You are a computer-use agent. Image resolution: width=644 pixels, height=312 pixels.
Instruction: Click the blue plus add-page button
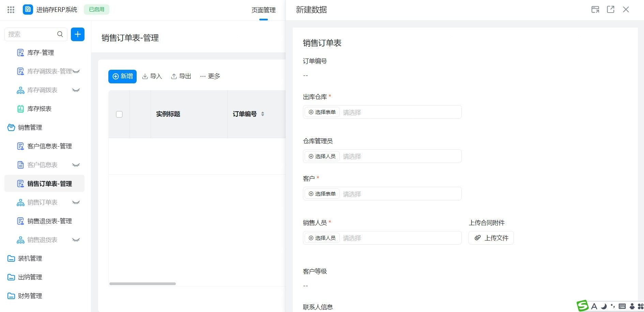78,34
